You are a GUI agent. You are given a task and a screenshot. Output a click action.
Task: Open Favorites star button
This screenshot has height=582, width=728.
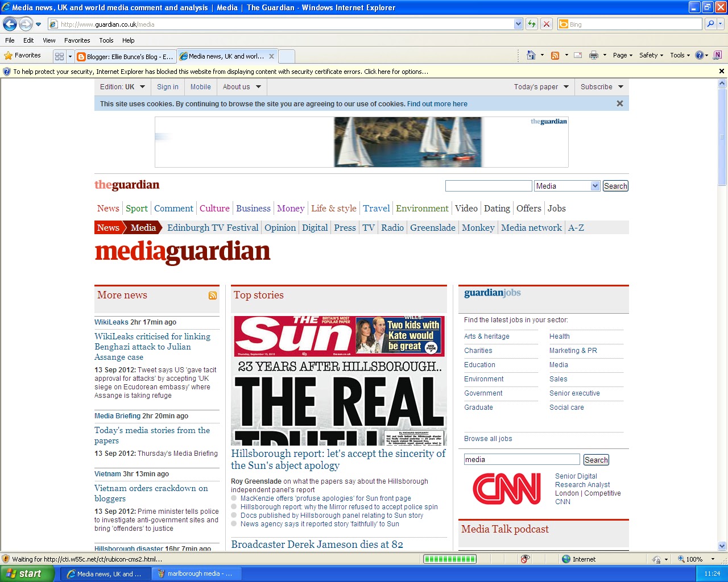pyautogui.click(x=23, y=56)
